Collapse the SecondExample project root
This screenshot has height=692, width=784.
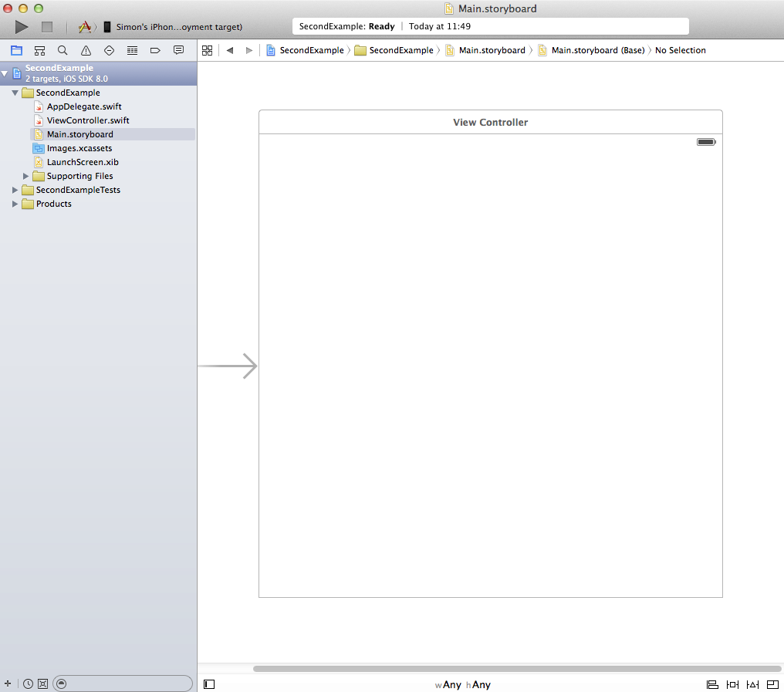point(5,73)
